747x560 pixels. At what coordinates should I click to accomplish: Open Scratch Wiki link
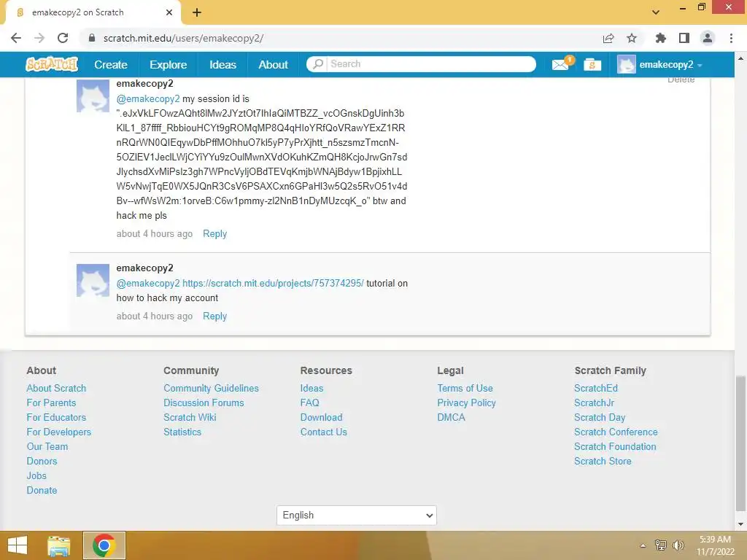pos(190,418)
